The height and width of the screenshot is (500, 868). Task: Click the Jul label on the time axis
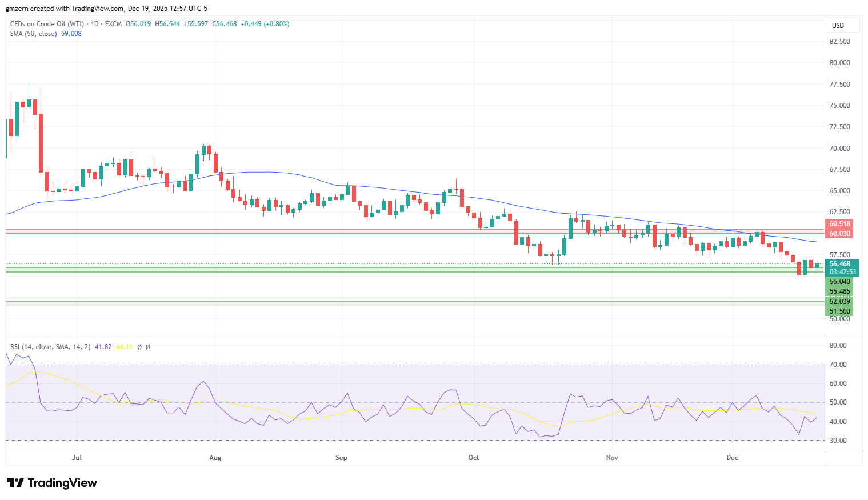click(77, 458)
